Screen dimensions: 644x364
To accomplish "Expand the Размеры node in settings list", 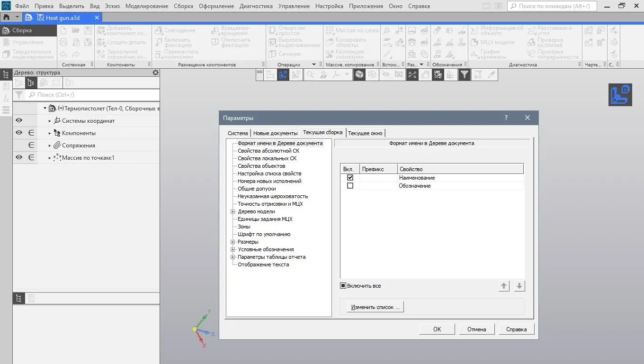I will (233, 242).
